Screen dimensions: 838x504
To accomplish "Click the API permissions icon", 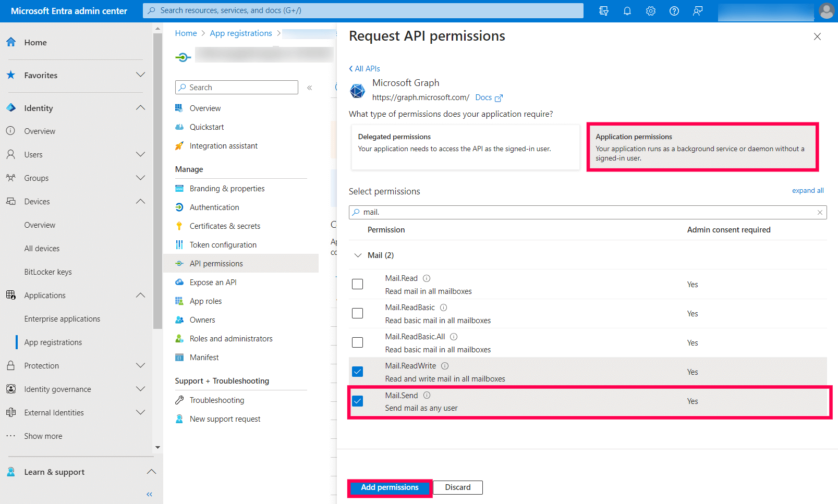I will click(179, 263).
